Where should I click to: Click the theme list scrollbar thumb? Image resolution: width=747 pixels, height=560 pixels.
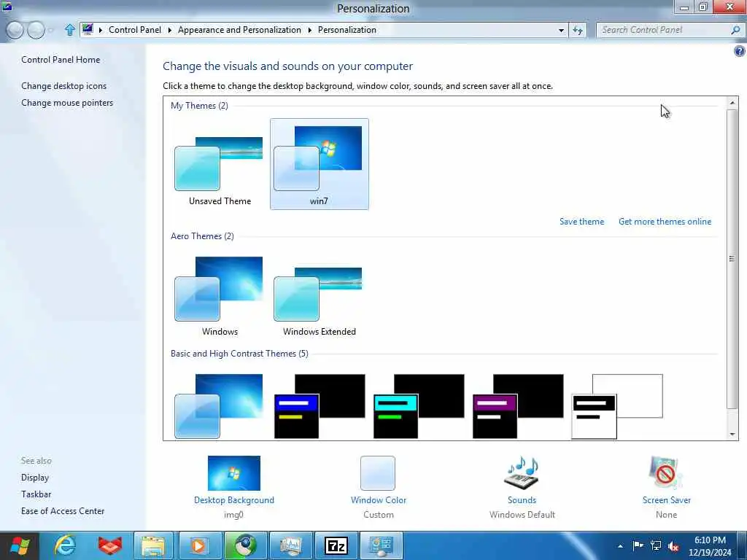pos(732,259)
